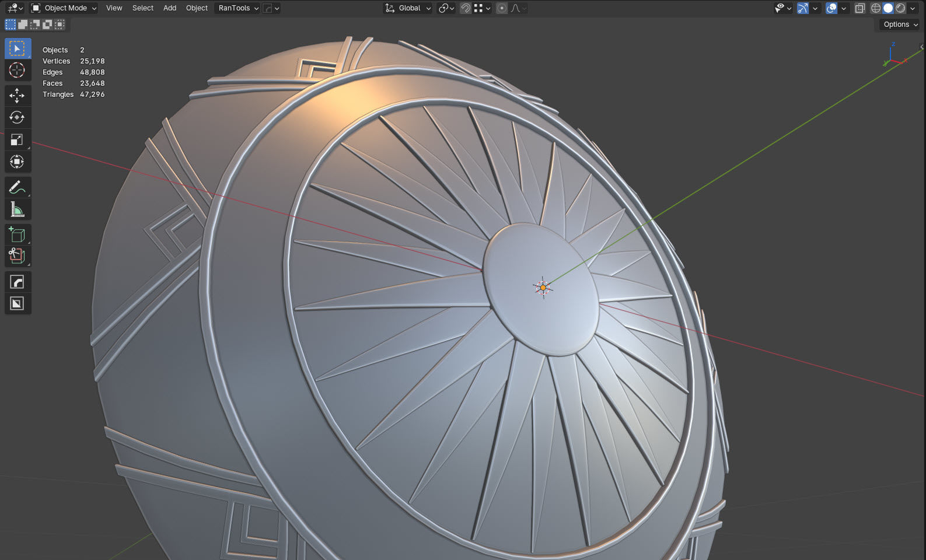Open the editor type menu

click(15, 8)
